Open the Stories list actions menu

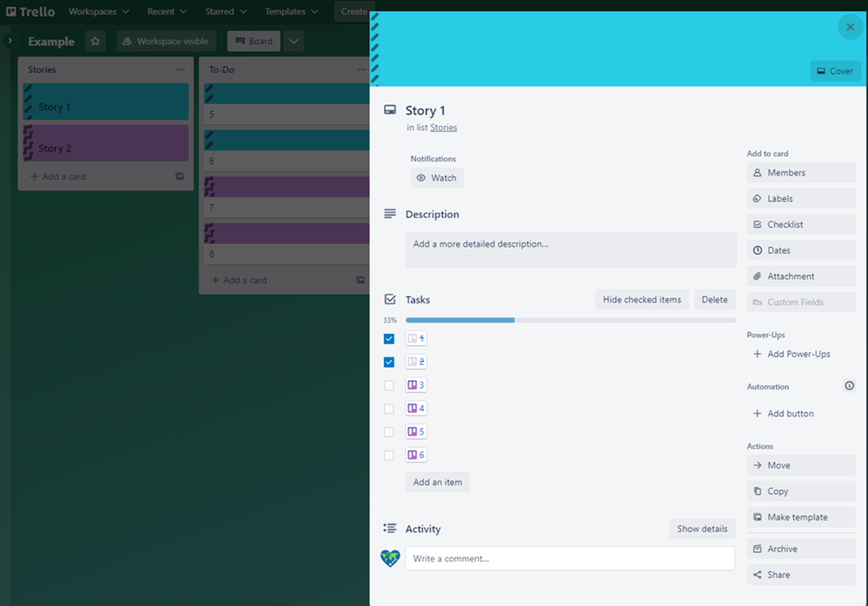(181, 70)
